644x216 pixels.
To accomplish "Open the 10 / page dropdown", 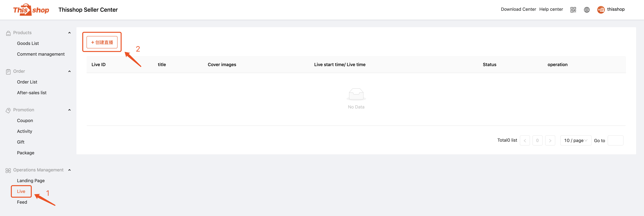I will tap(575, 140).
